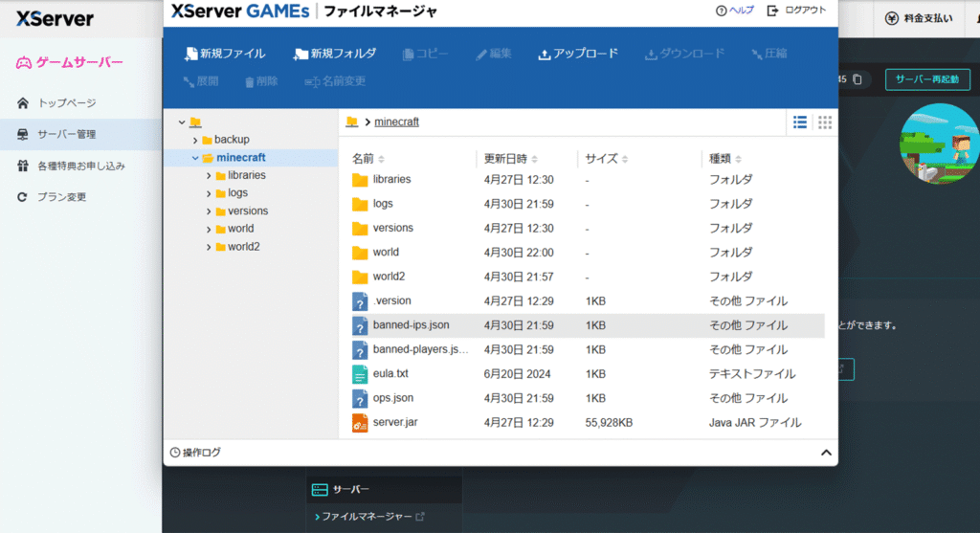This screenshot has height=533, width=980.
Task: Click the 展開 extract toolbar button
Action: pos(201,81)
